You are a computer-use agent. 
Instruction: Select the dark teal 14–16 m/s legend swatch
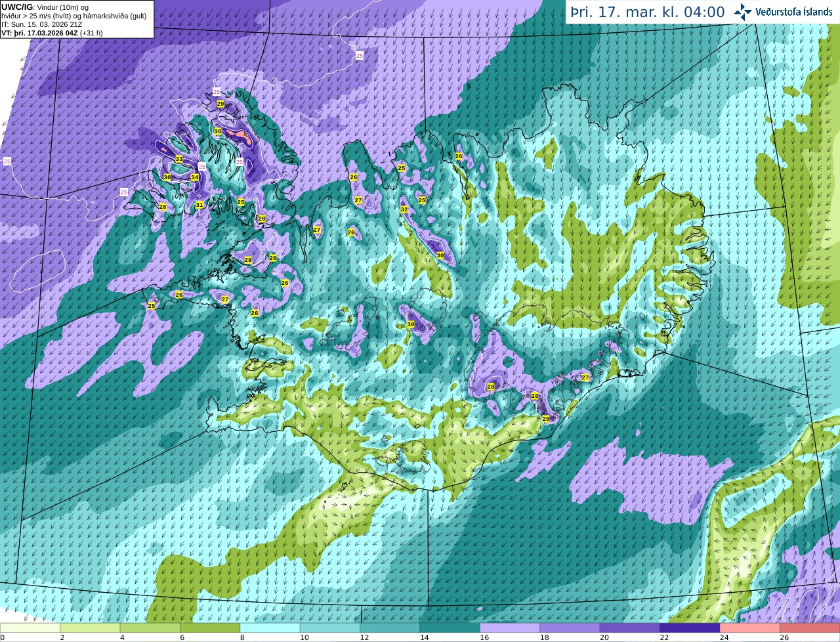450,628
